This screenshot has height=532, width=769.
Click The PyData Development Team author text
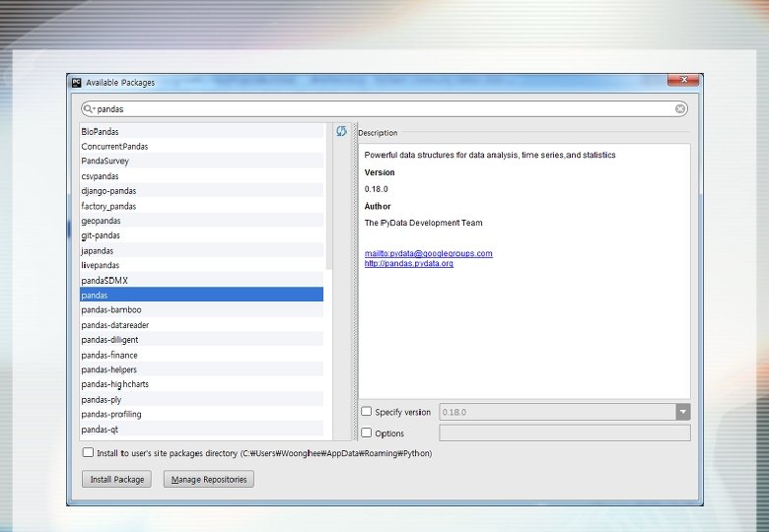click(423, 223)
